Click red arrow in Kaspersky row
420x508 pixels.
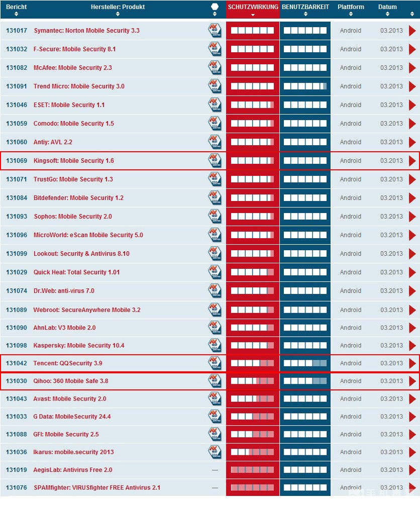tap(412, 345)
